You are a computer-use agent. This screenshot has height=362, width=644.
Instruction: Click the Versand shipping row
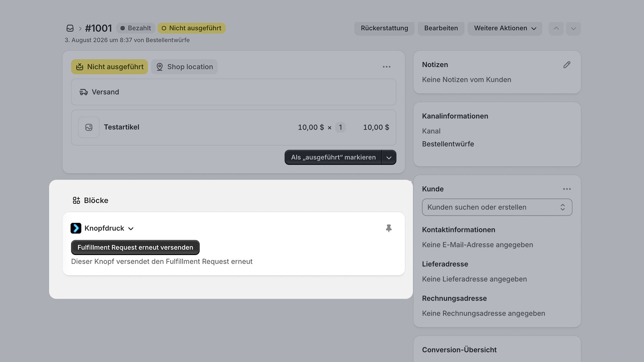pos(233,92)
